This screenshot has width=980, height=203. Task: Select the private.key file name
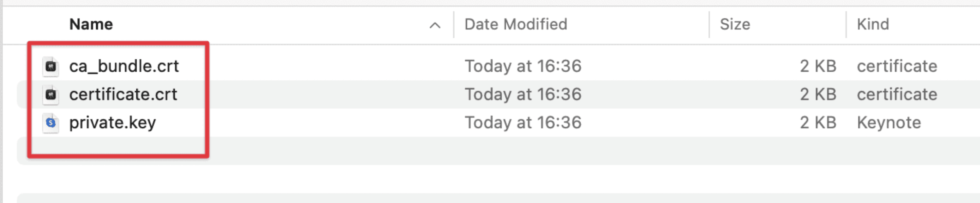tap(113, 123)
